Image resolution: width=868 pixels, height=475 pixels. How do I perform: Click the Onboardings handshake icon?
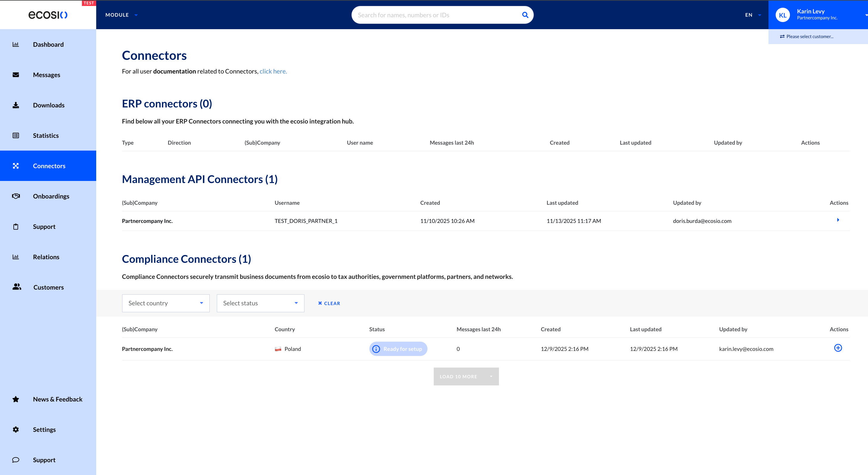16,196
